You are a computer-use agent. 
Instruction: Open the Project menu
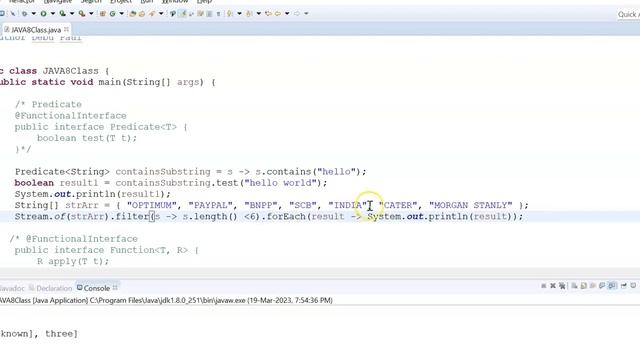click(x=121, y=2)
